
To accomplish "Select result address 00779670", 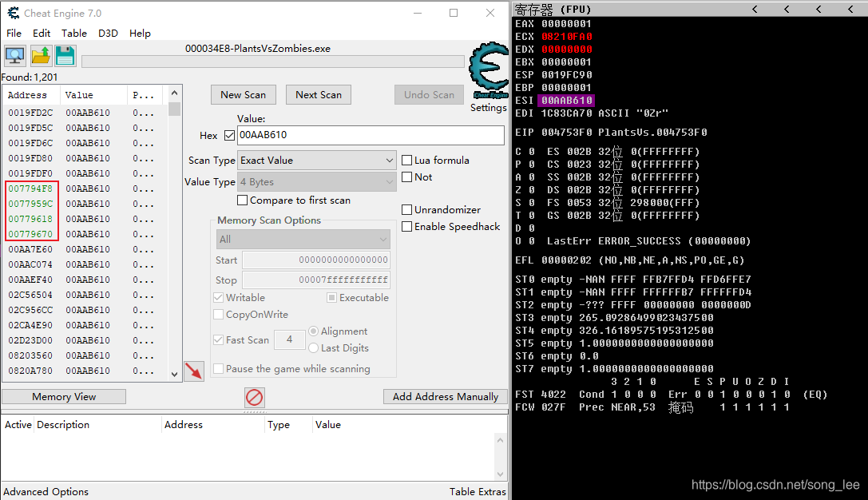I will coord(30,234).
